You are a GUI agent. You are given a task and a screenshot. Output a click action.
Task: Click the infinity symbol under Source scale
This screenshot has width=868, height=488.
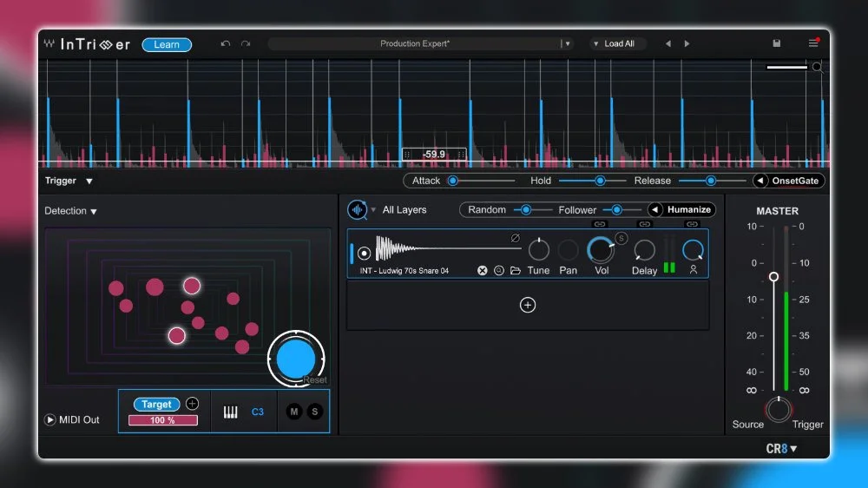coord(751,391)
